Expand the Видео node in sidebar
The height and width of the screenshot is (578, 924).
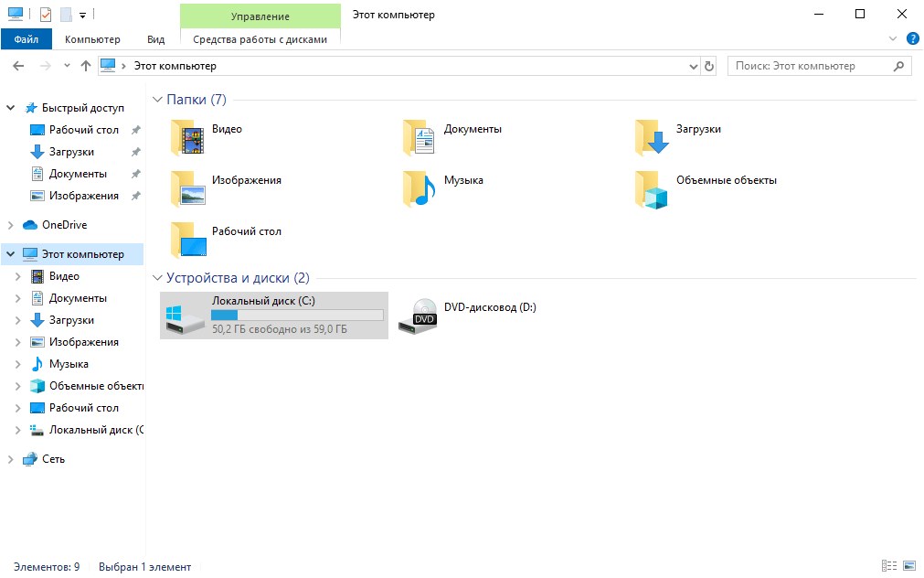coord(18,275)
